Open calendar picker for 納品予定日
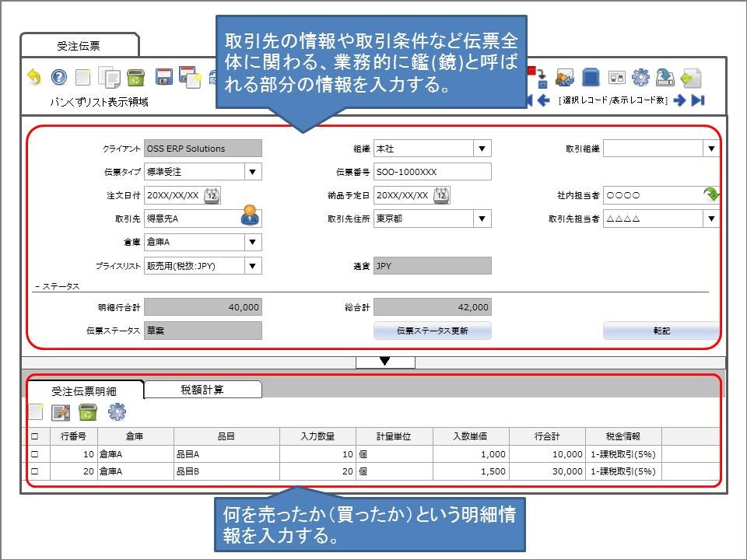 click(442, 195)
